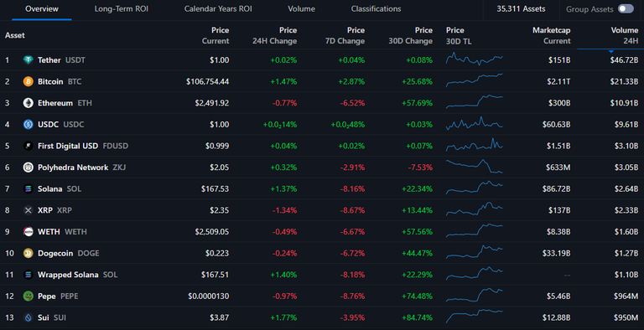
Task: Click the Polyhedra Network logo icon
Action: coord(28,167)
